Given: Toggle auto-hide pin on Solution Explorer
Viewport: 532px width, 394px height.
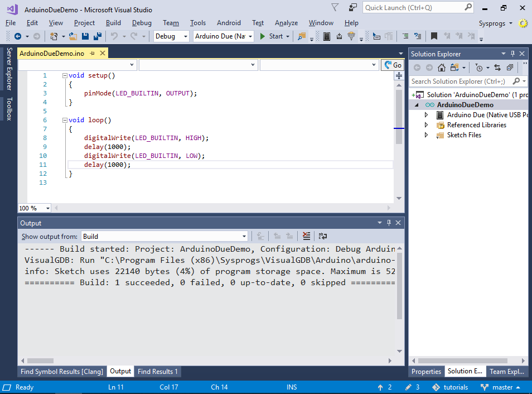Looking at the screenshot, I should click(x=512, y=54).
